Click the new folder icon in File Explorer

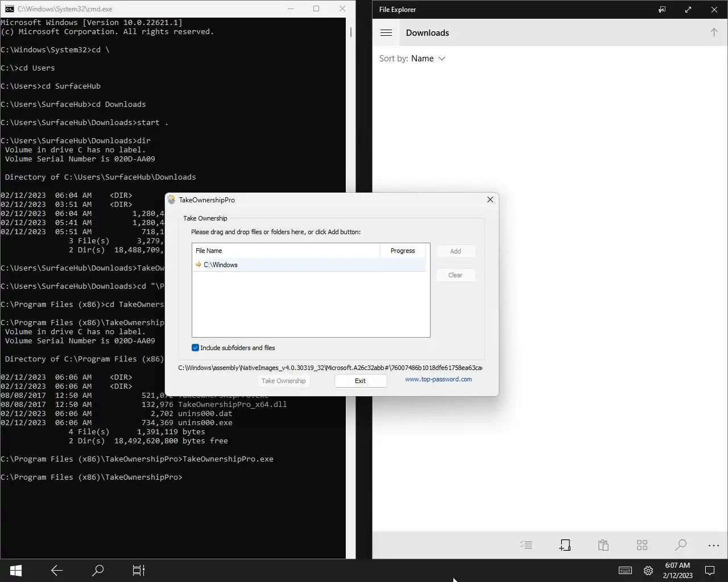click(565, 545)
